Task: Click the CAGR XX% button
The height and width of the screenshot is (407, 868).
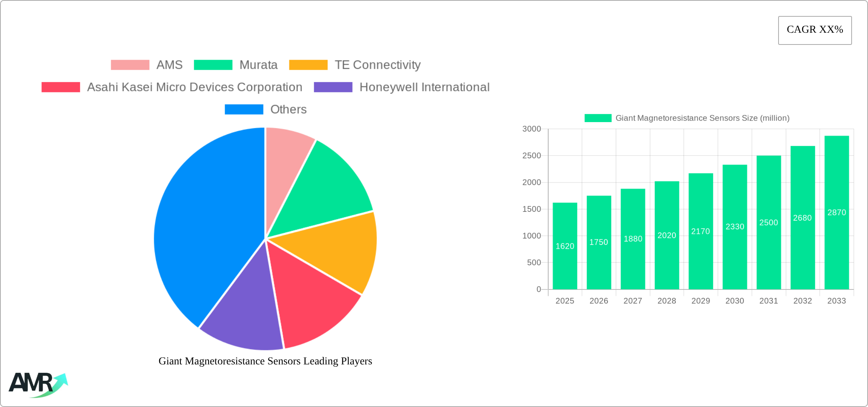Action: pos(815,30)
